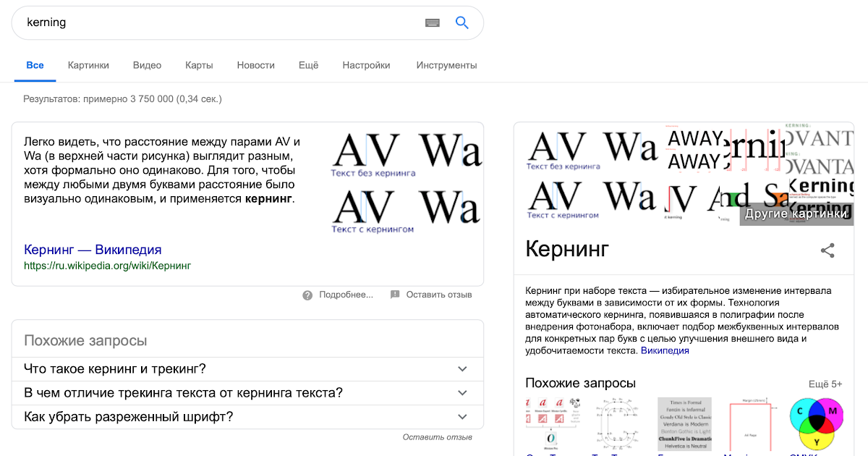
Task: Expand 'В чем отличие трекинга' question
Action: 463,393
